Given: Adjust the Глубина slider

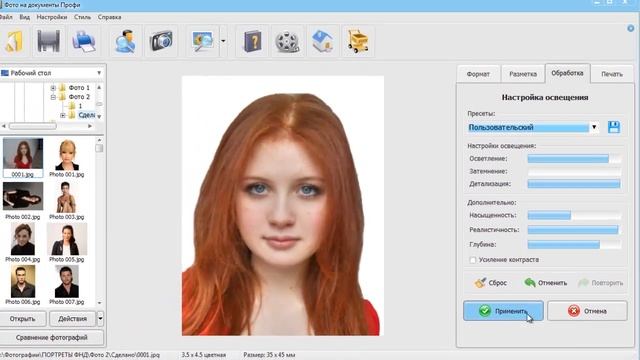Looking at the screenshot, I should (x=574, y=244).
